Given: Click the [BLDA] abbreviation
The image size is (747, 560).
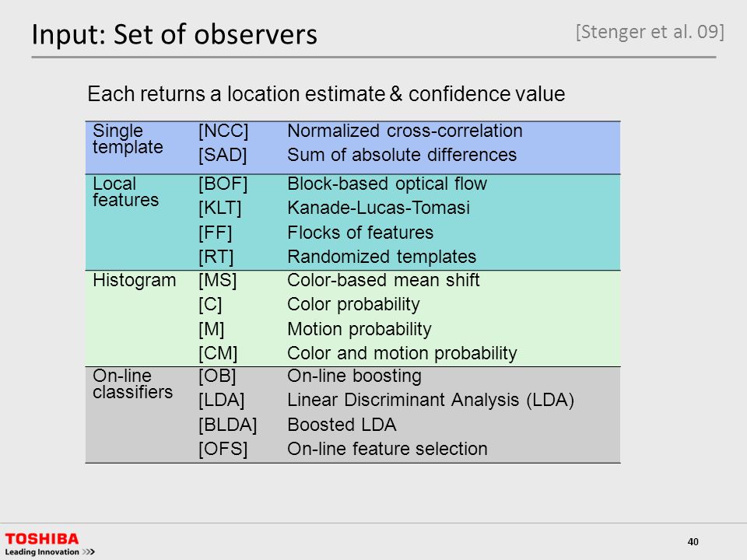Looking at the screenshot, I should click(228, 425).
